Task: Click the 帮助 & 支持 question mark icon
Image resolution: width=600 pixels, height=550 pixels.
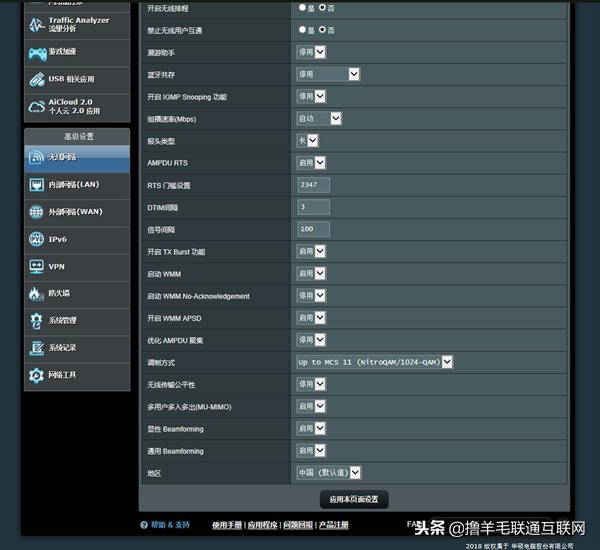Action: tap(144, 525)
